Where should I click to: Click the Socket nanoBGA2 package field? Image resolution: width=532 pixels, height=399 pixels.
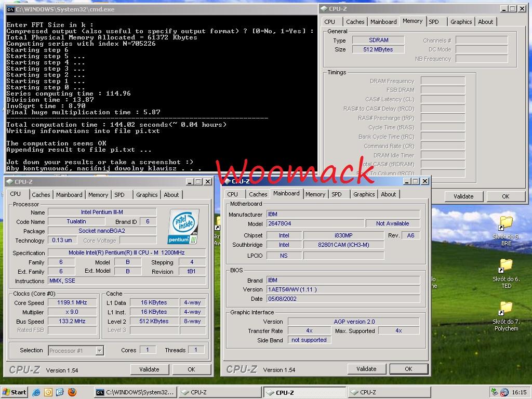tap(102, 231)
